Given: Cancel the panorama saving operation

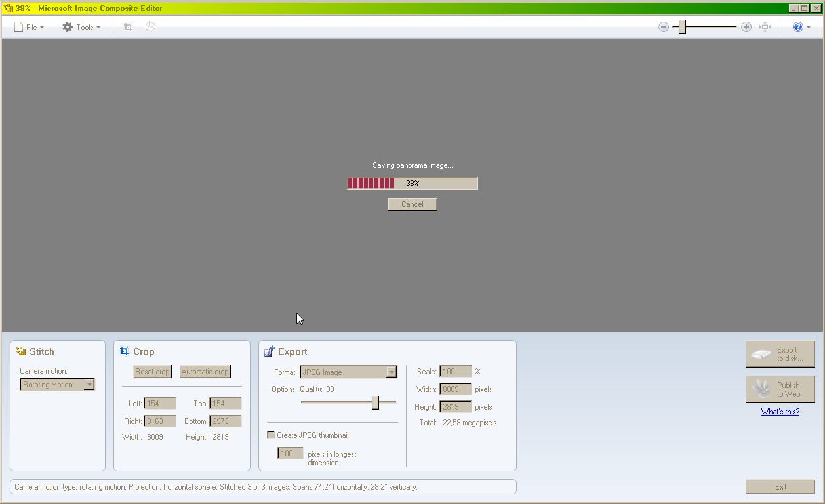Looking at the screenshot, I should tap(412, 204).
